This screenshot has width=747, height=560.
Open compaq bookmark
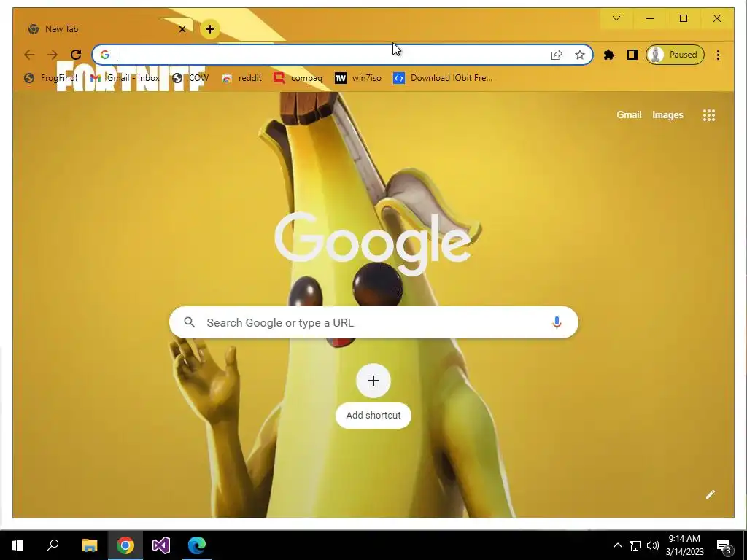[x=298, y=78]
